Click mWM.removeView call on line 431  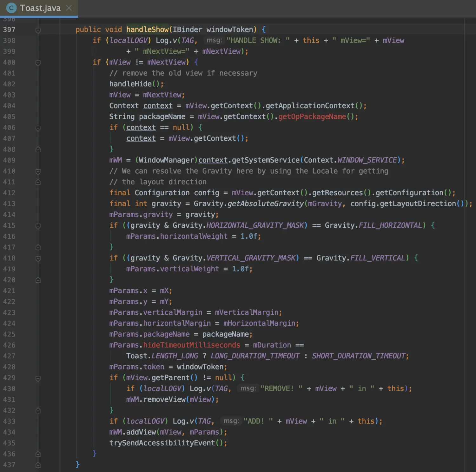click(156, 399)
